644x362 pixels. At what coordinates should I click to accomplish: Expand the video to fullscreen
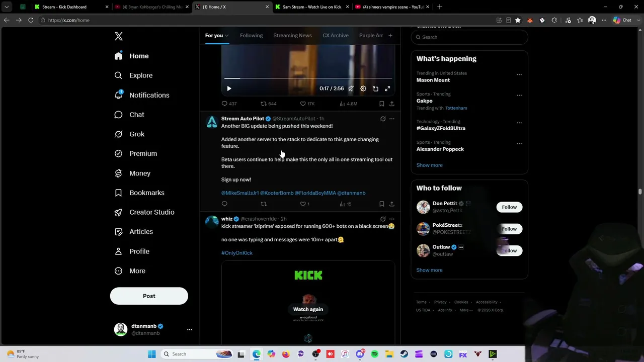click(x=387, y=88)
